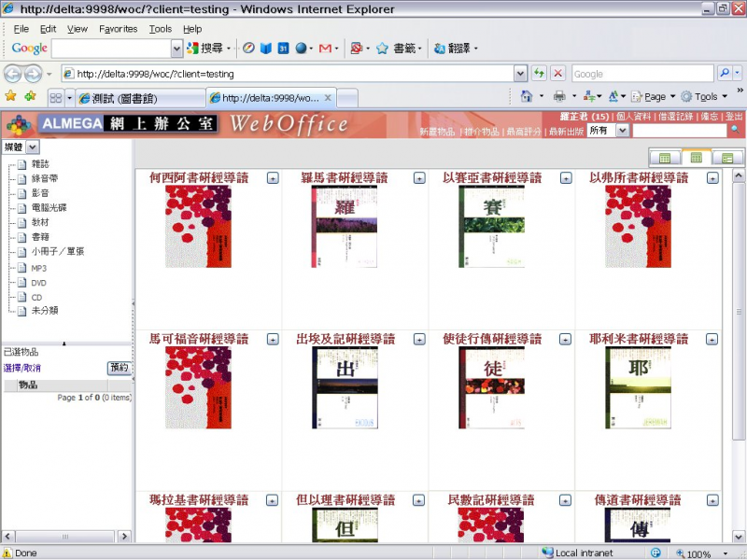Image resolution: width=747 pixels, height=560 pixels.
Task: Open the View menu
Action: (x=78, y=29)
